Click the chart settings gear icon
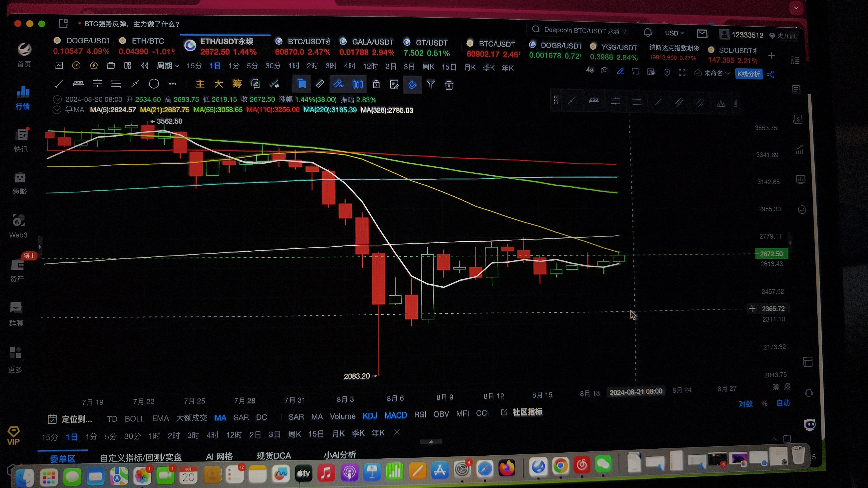Screen dimensions: 868x488 666,72
